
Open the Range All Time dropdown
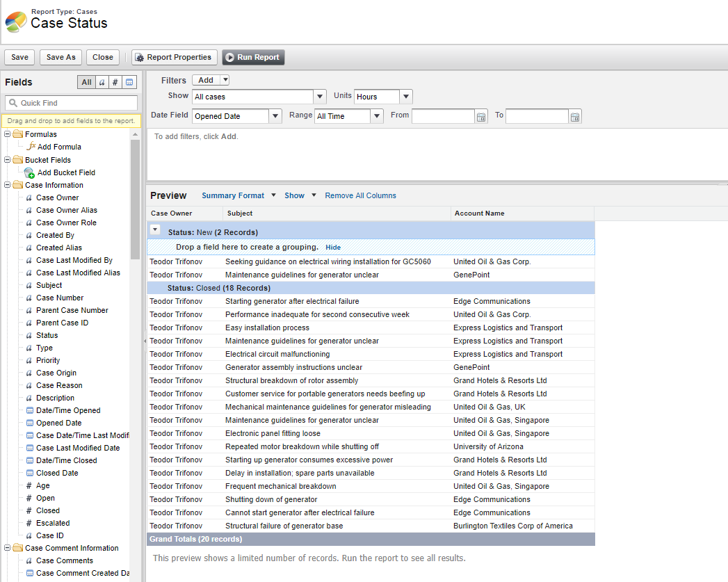(377, 116)
